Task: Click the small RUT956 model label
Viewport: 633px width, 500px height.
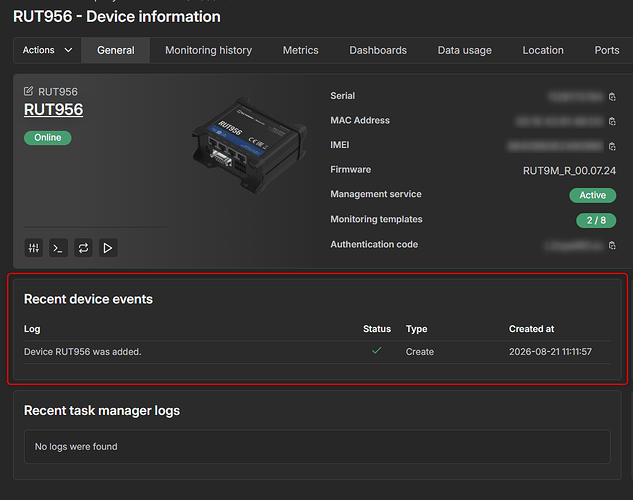Action: (x=58, y=92)
